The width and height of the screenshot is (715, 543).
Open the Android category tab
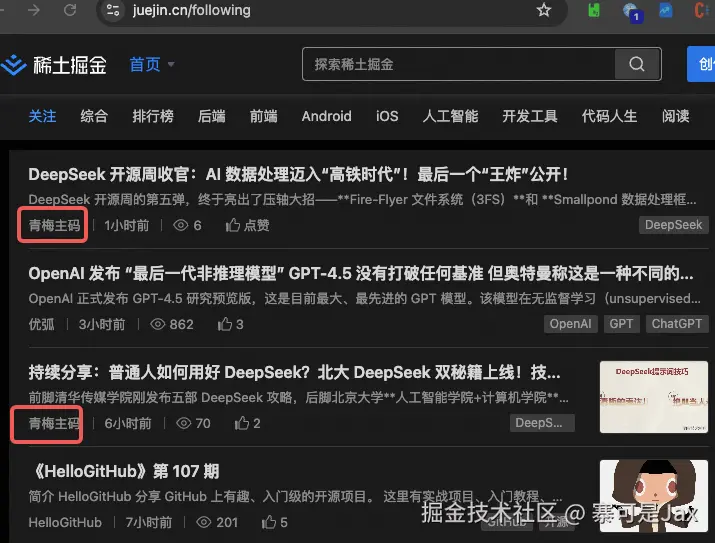(x=326, y=116)
